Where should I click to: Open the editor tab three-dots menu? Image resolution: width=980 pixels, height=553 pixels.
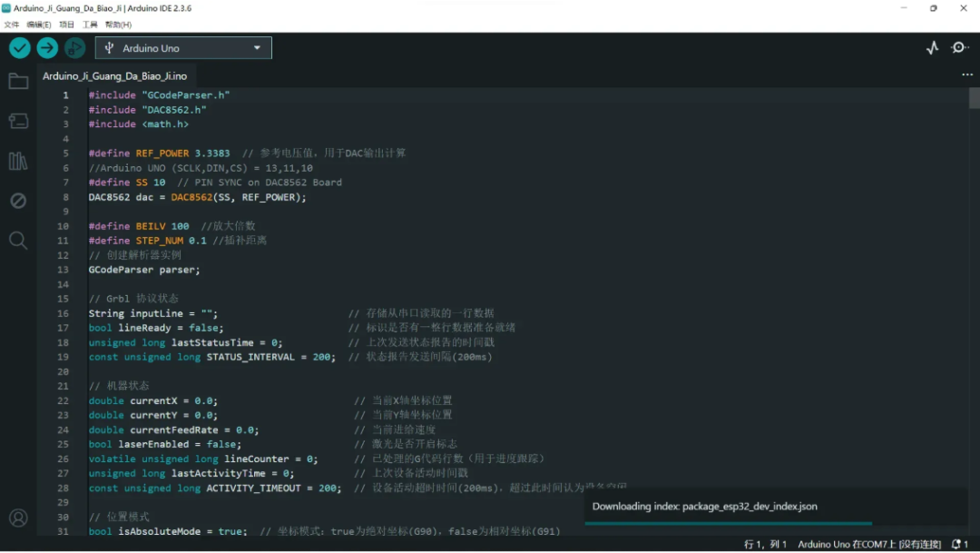pos(967,74)
